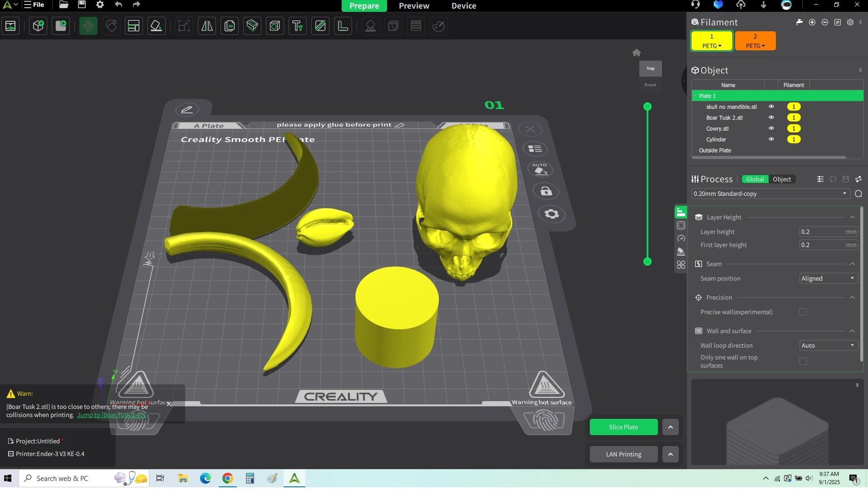
Task: Click the plate lock icon
Action: click(x=546, y=191)
